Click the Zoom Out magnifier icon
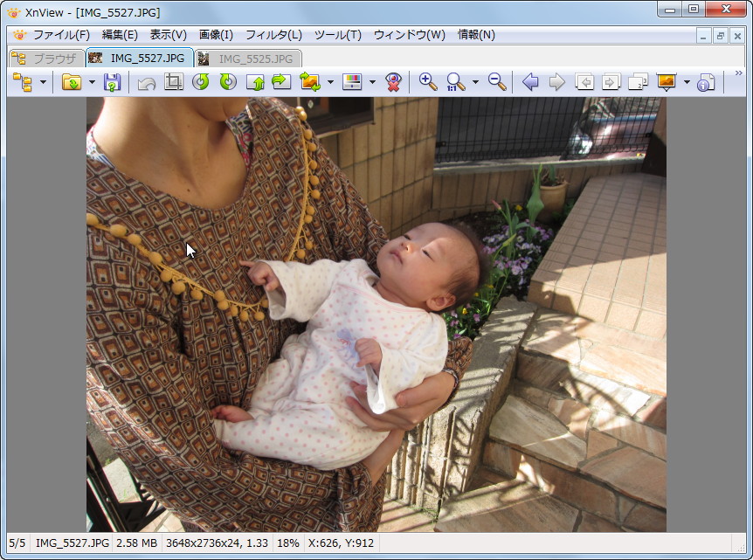The image size is (753, 560). [497, 82]
